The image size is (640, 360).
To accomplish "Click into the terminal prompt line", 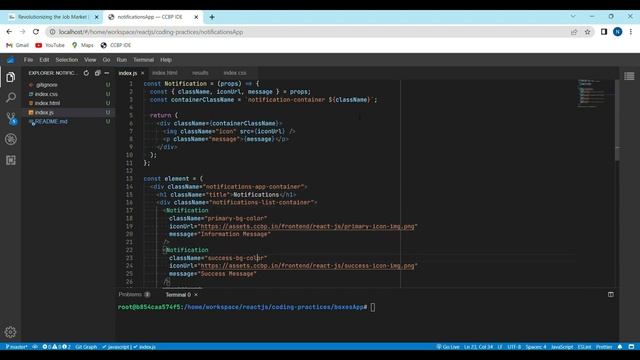I will [246, 307].
